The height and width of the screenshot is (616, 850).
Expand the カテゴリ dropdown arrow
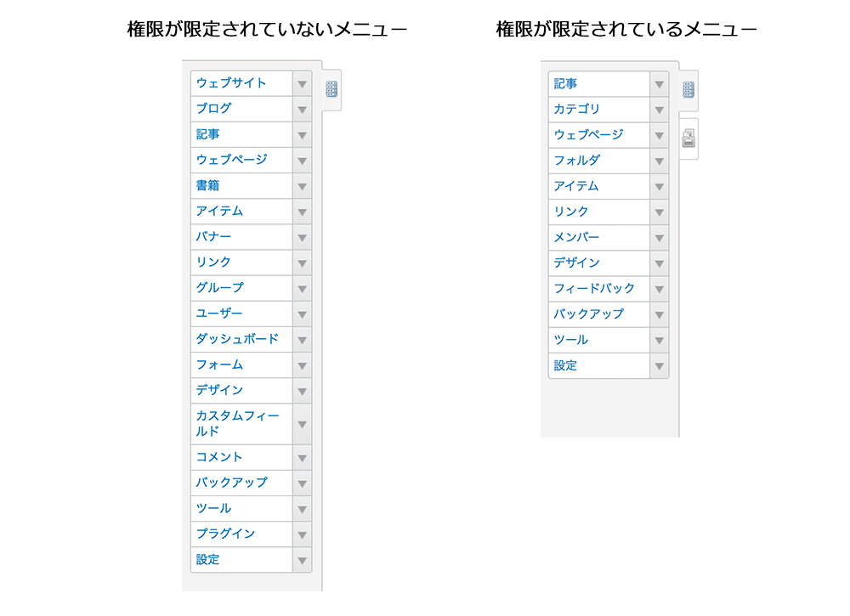(x=660, y=109)
